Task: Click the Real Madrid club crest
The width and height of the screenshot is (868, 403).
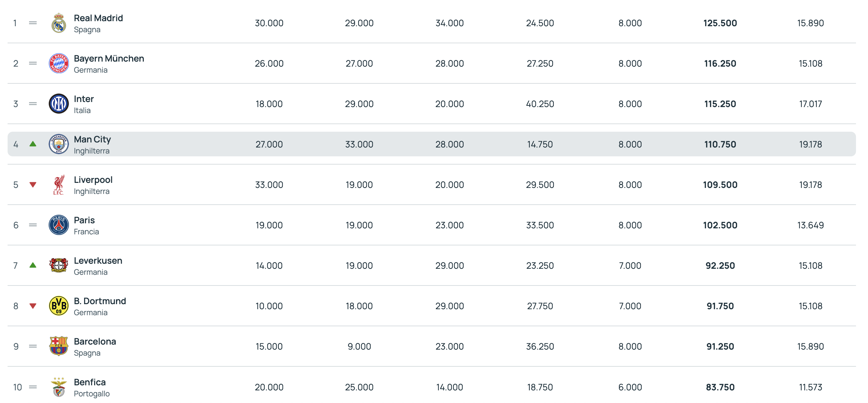Action: (58, 23)
